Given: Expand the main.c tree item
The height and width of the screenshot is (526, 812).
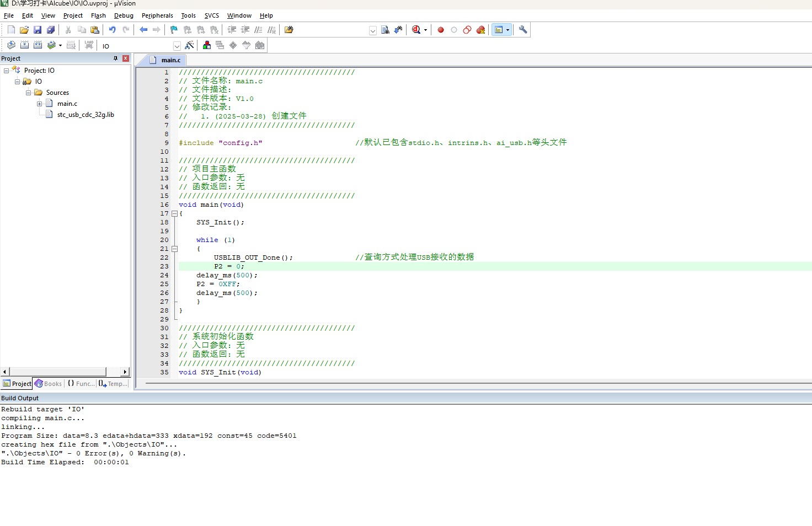Looking at the screenshot, I should (39, 104).
